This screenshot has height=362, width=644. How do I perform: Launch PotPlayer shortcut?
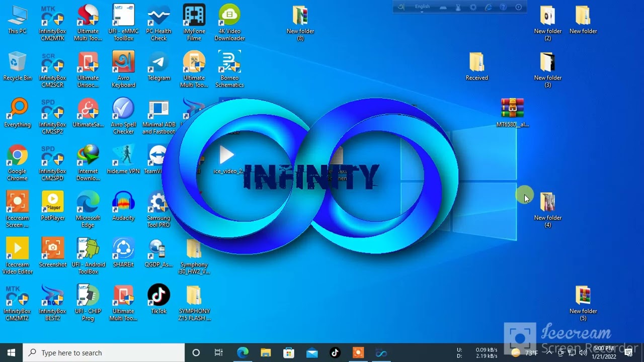52,207
